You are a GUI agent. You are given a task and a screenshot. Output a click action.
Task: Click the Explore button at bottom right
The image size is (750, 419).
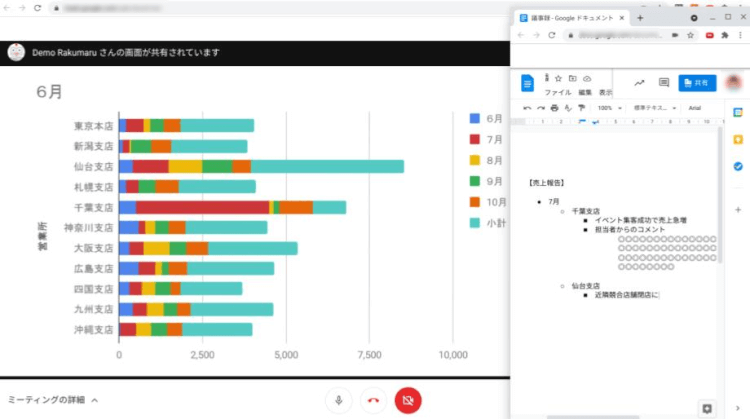(x=707, y=408)
